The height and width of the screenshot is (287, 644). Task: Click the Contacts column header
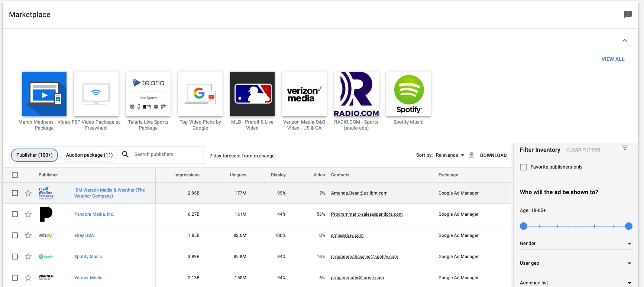[x=340, y=175]
